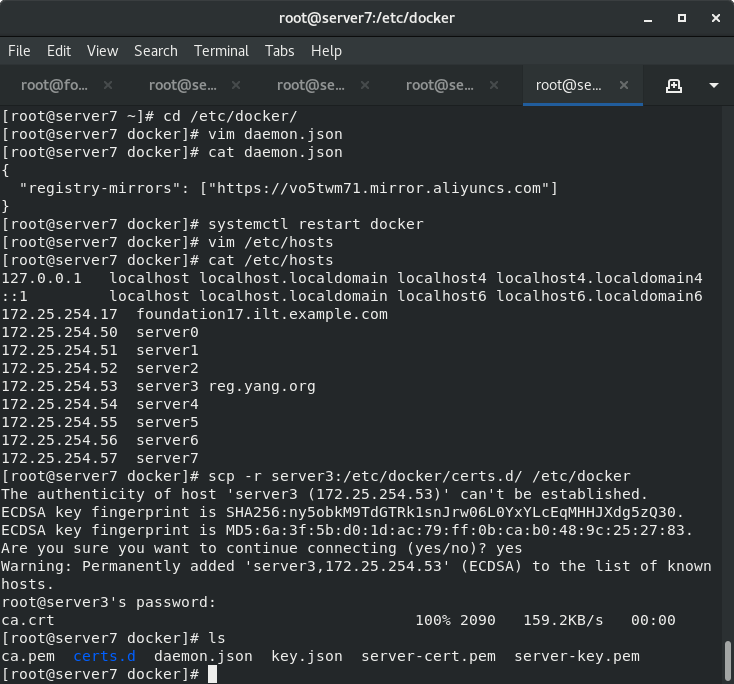Image resolution: width=734 pixels, height=684 pixels.
Task: Open the File menu
Action: (x=19, y=51)
